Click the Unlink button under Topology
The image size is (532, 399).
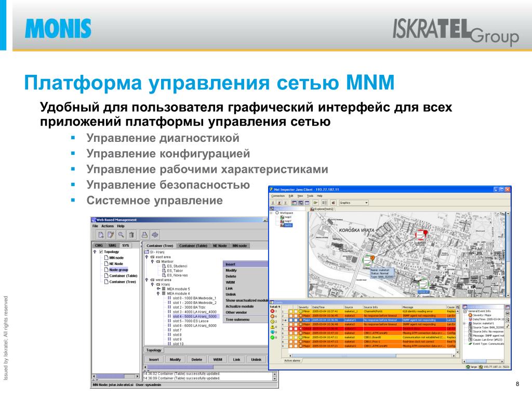(256, 360)
